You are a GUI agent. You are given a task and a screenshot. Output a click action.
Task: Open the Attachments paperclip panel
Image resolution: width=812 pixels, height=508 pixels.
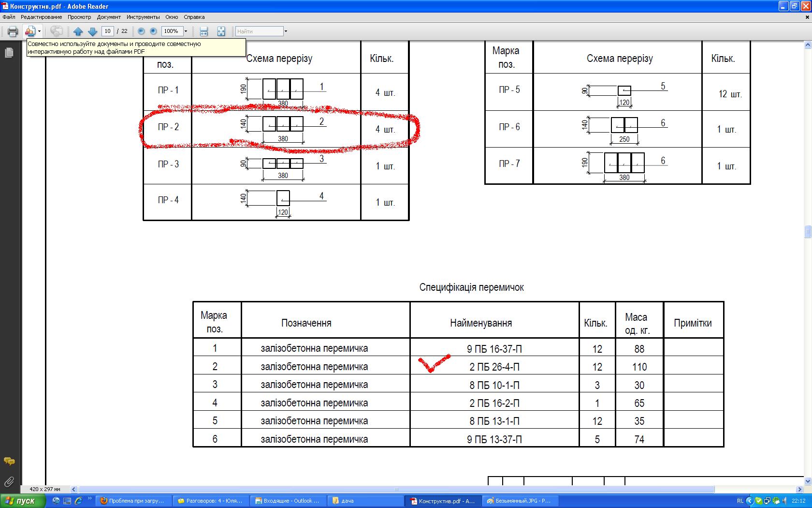tap(9, 481)
